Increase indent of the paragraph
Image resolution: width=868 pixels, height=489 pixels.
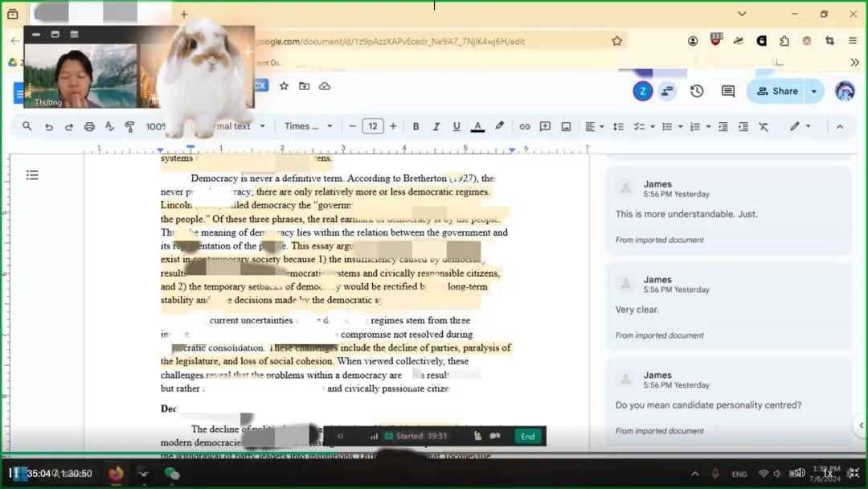[x=743, y=127]
